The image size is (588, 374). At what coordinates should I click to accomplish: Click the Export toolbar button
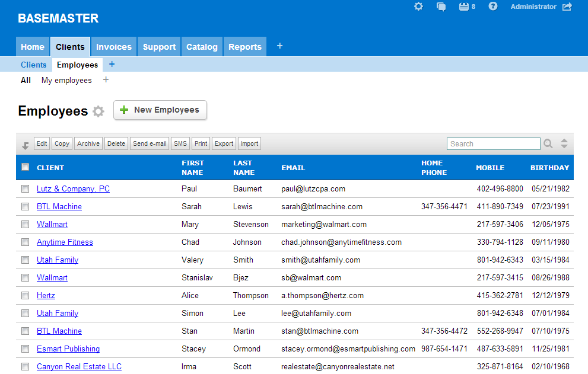224,143
